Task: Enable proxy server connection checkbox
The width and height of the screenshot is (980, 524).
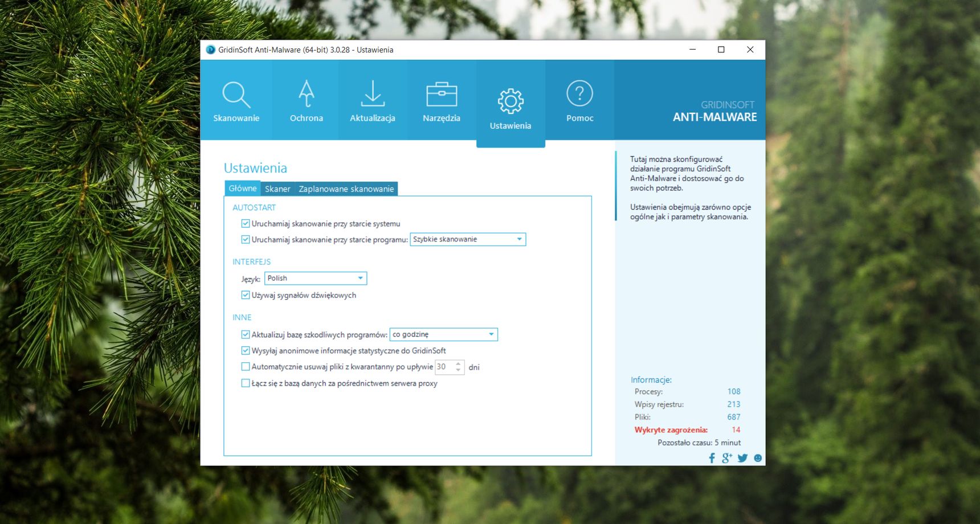Action: pyautogui.click(x=246, y=383)
